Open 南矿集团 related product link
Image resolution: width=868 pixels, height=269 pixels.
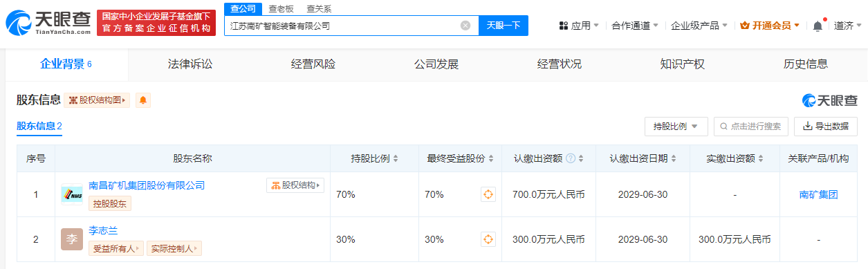pos(818,194)
